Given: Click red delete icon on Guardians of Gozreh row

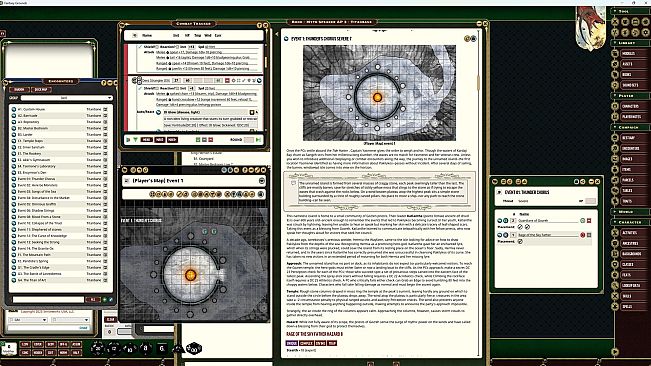Looking at the screenshot, I should [589, 221].
